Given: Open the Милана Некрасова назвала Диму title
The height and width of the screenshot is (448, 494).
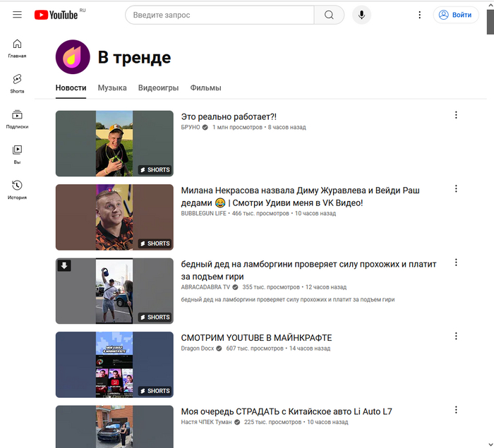Looking at the screenshot, I should pos(300,197).
